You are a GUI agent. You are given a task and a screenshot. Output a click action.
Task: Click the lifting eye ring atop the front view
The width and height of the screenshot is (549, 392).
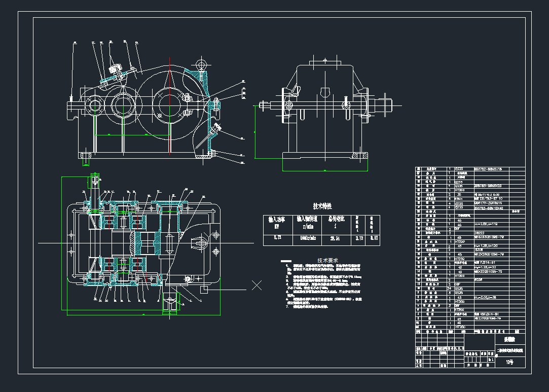201,64
